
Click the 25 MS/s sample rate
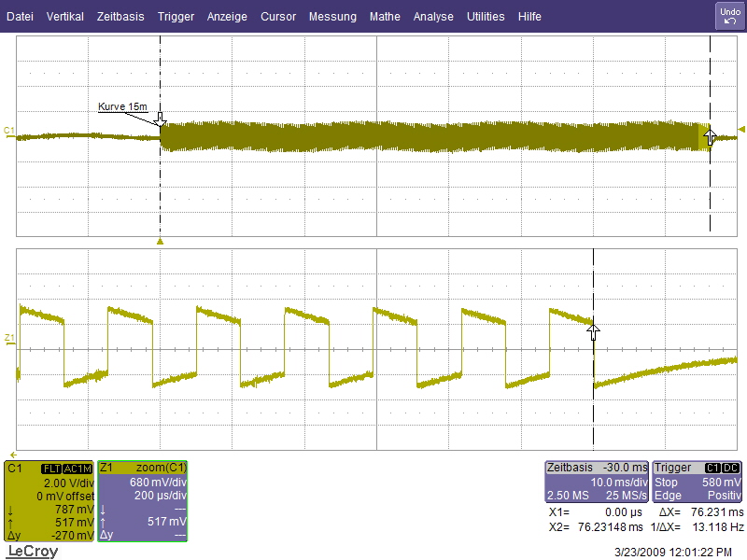click(627, 496)
